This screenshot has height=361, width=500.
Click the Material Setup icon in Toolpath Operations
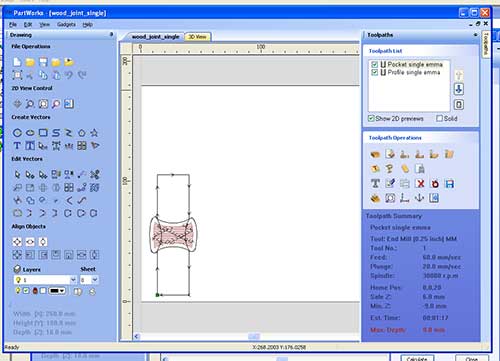tap(375, 154)
